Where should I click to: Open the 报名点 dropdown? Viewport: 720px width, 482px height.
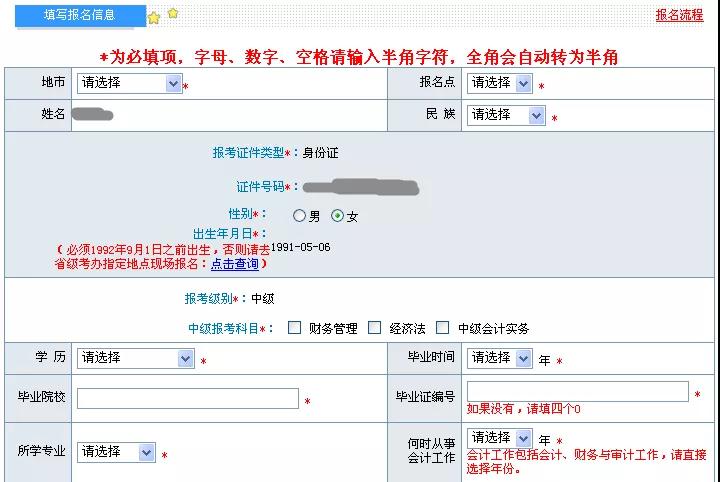coord(500,84)
